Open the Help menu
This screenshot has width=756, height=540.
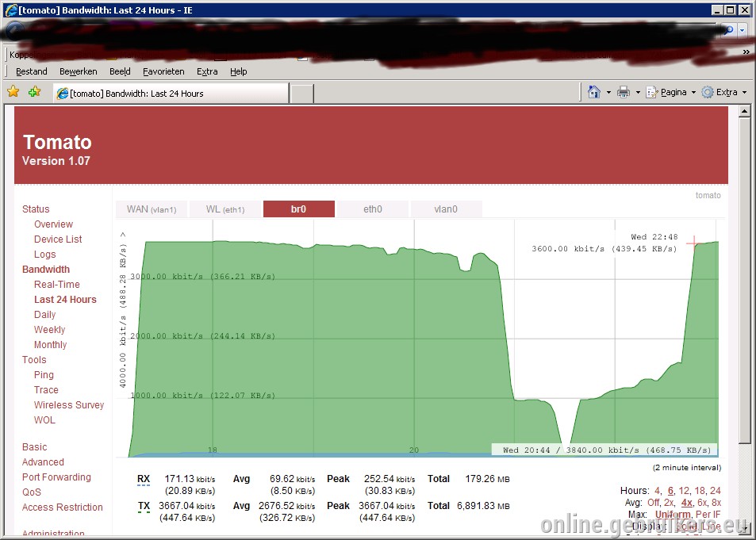[x=238, y=71]
